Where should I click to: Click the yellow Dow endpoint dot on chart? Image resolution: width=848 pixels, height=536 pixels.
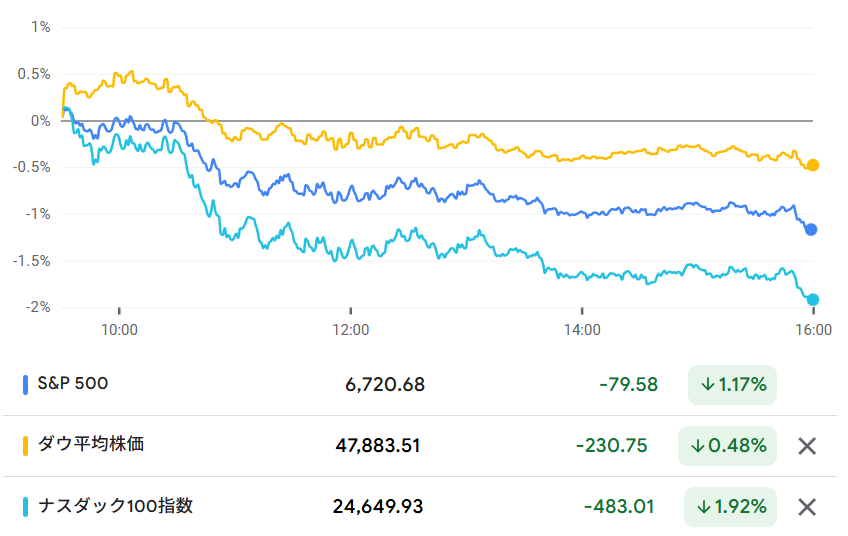tap(813, 165)
